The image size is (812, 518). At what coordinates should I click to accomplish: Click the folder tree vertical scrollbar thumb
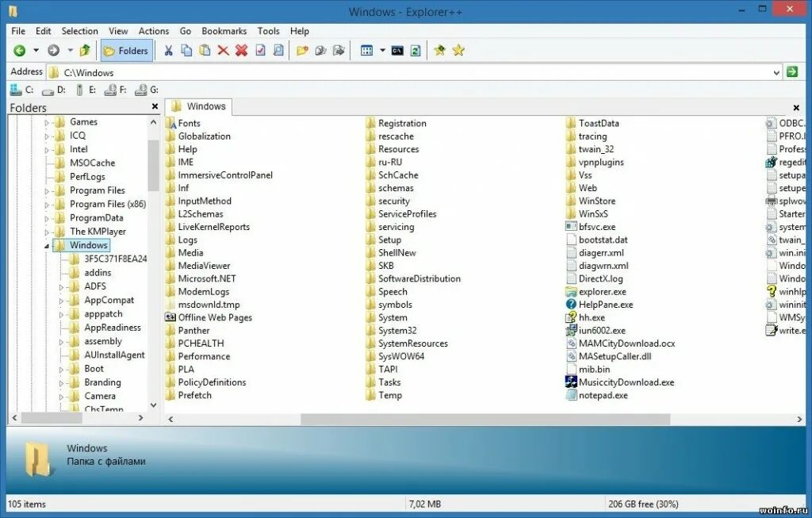pyautogui.click(x=153, y=166)
